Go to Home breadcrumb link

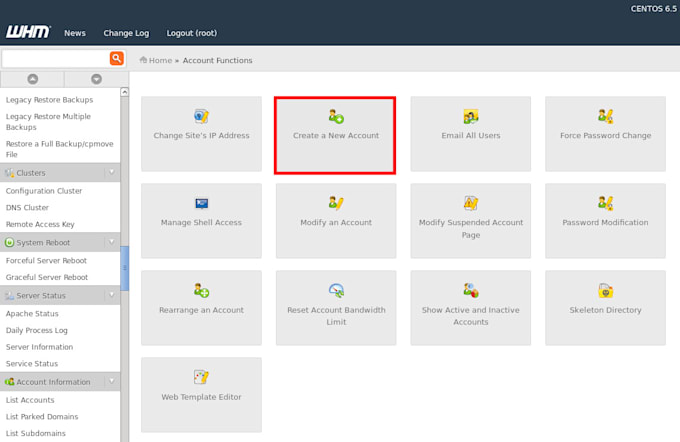click(160, 60)
